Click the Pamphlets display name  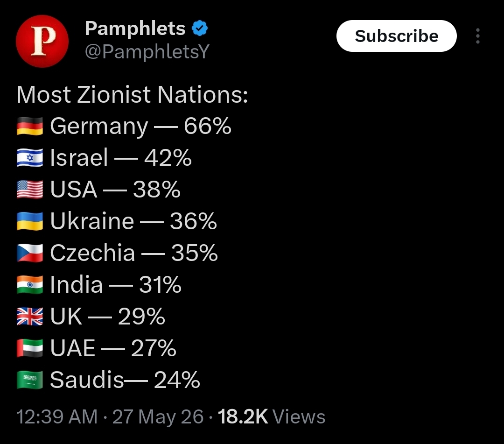tap(135, 28)
